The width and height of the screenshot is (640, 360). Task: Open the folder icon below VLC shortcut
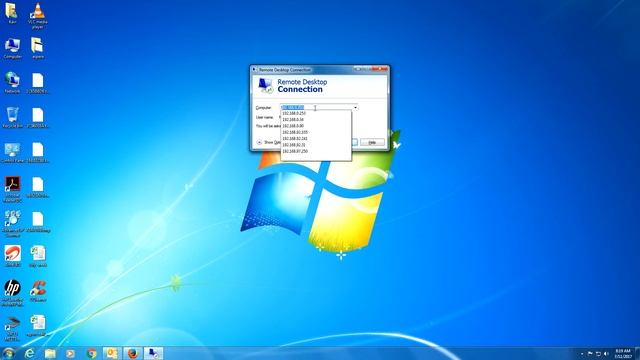[x=37, y=48]
